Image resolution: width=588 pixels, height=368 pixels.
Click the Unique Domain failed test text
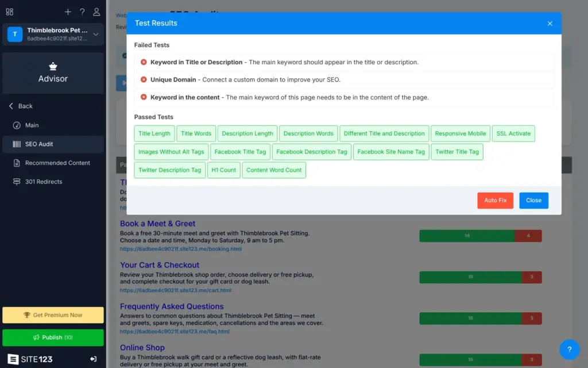[245, 79]
